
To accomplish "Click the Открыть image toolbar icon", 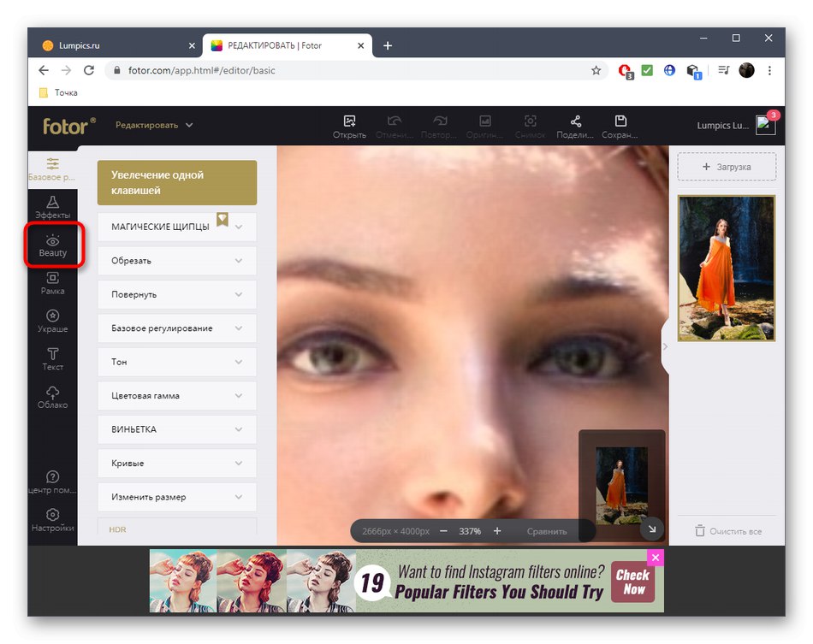I will coord(349,127).
